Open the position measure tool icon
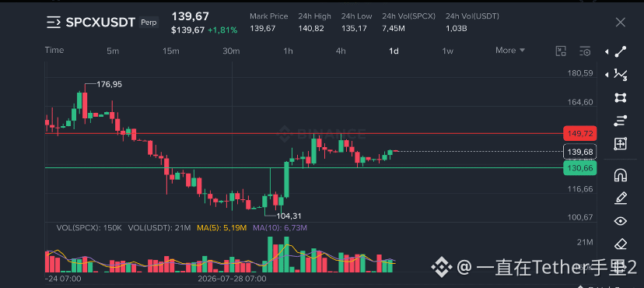Image resolution: width=644 pixels, height=288 pixels. [620, 143]
